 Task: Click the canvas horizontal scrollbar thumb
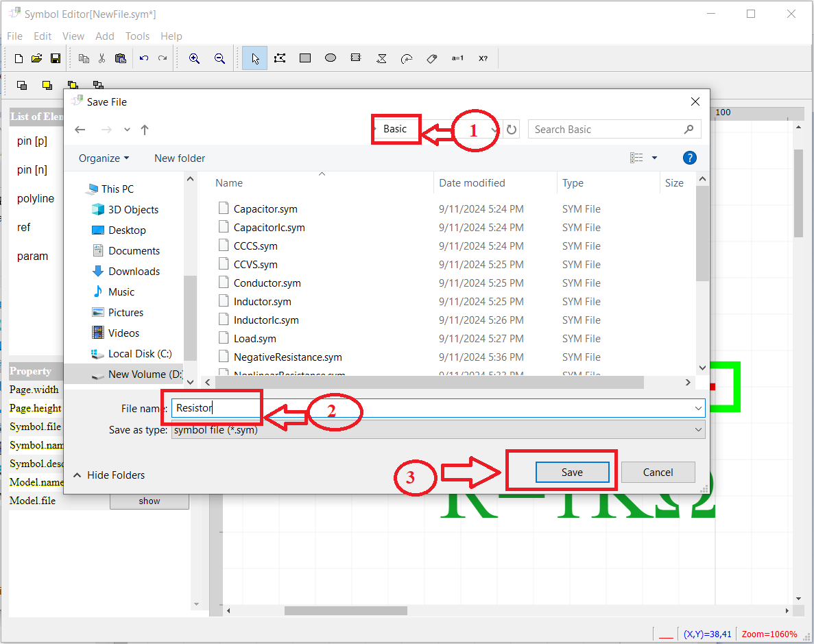pyautogui.click(x=346, y=611)
